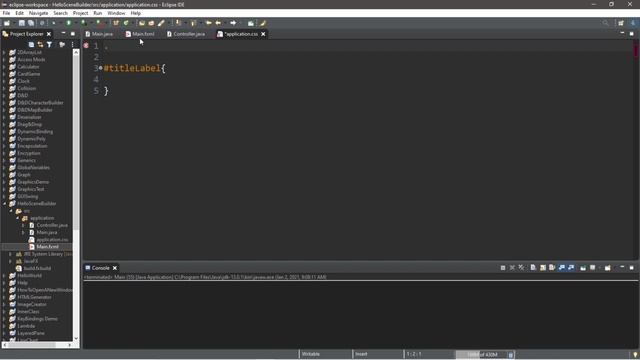Click the Filter icon in Project Explorer

point(49,44)
